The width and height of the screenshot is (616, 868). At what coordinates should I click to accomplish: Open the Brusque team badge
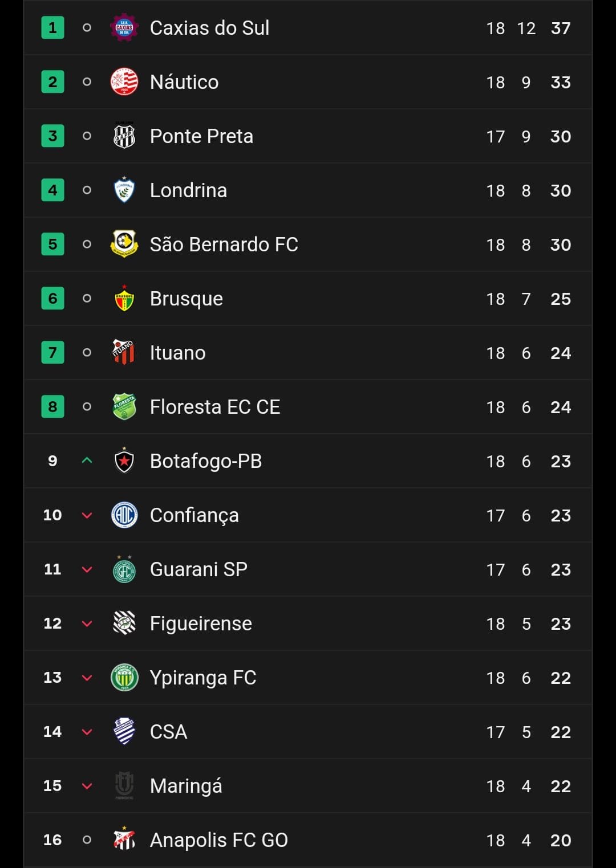124,298
